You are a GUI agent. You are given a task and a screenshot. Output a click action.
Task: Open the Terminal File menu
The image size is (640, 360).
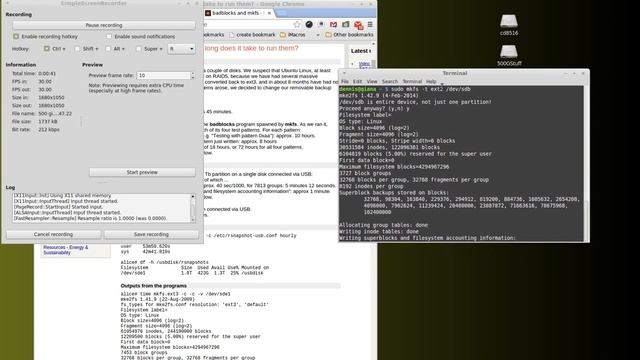345,81
